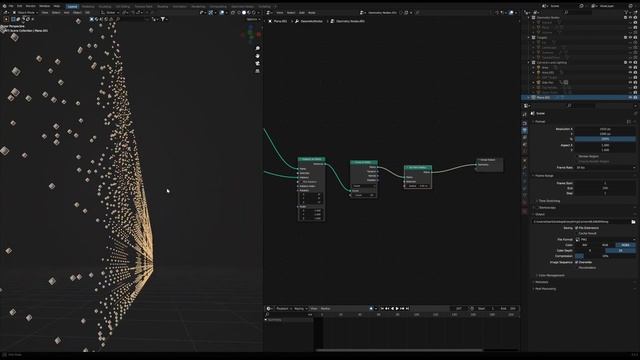
Task: Click the output path folder browse icon
Action: click(x=633, y=222)
